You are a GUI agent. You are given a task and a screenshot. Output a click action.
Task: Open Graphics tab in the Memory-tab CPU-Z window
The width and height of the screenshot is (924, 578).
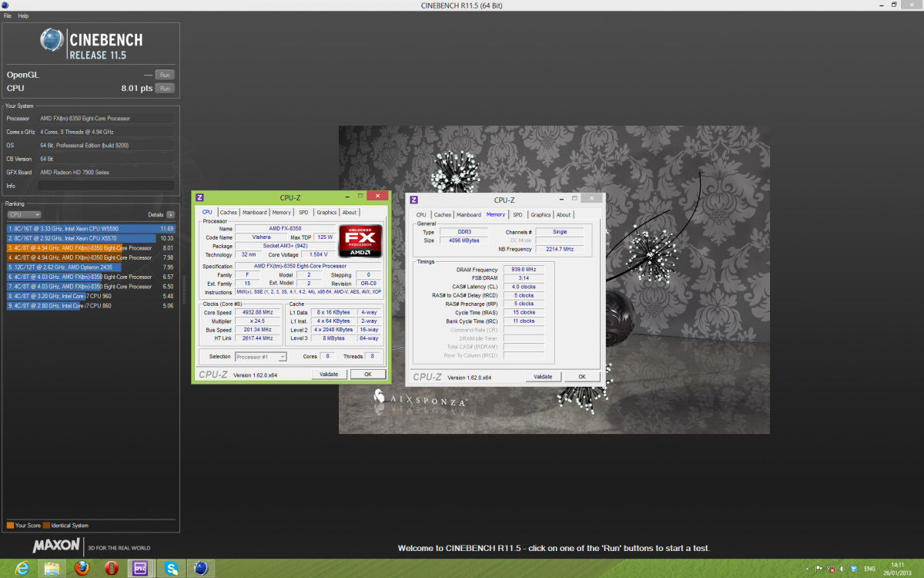[x=541, y=215]
